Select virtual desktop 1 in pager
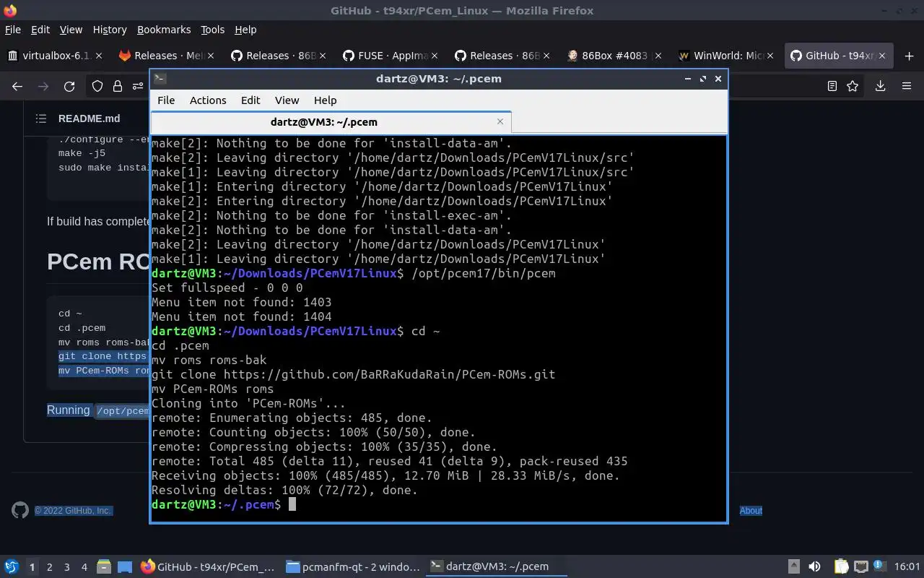This screenshot has height=578, width=924. (32, 567)
